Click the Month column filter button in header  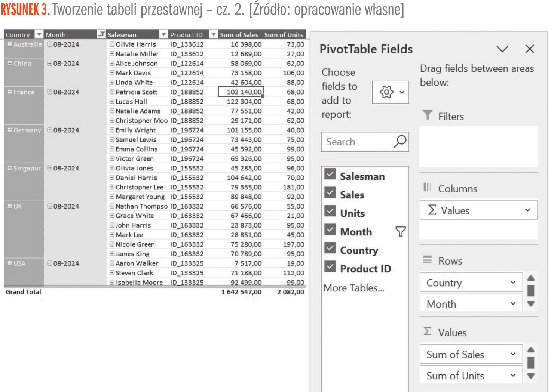[101, 35]
